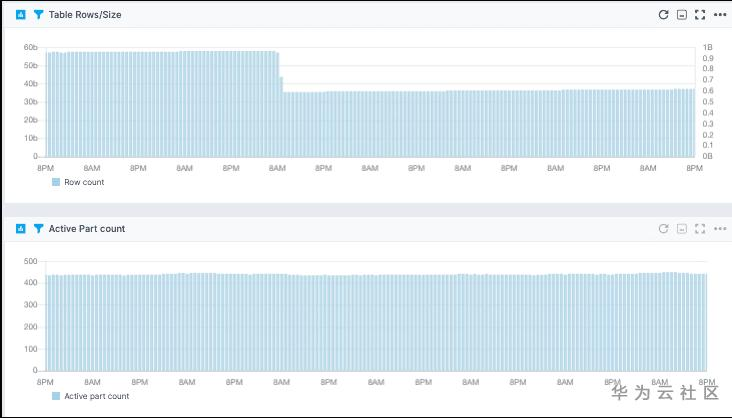This screenshot has width=732, height=418.
Task: Expand Active Part count panel to fullscreen
Action: [700, 229]
